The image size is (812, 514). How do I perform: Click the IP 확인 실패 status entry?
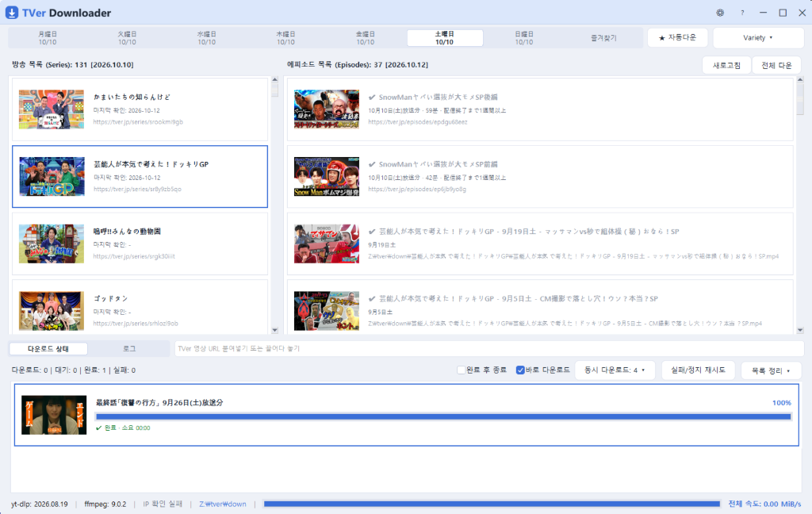(x=163, y=504)
